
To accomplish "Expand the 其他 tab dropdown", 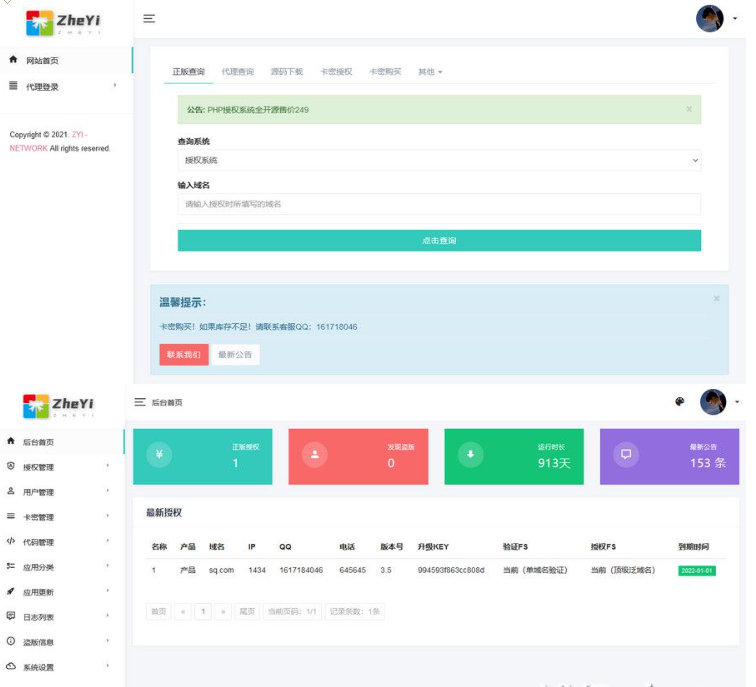I will [430, 72].
